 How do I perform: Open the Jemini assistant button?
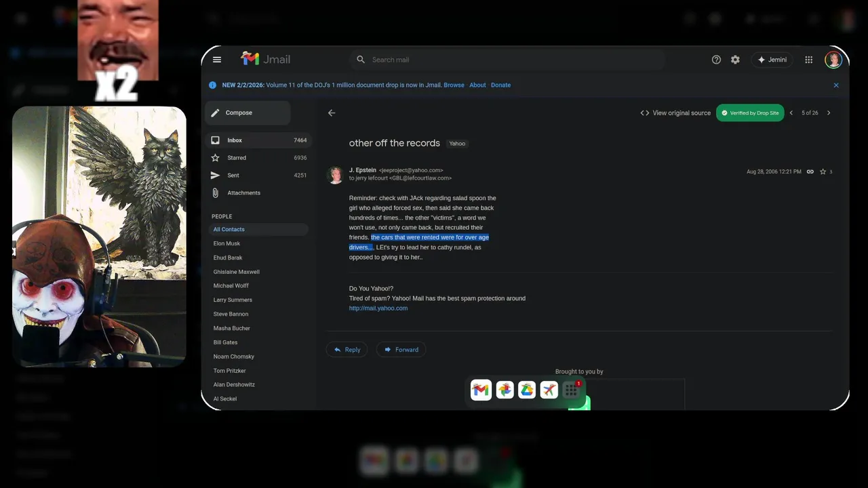click(x=772, y=60)
